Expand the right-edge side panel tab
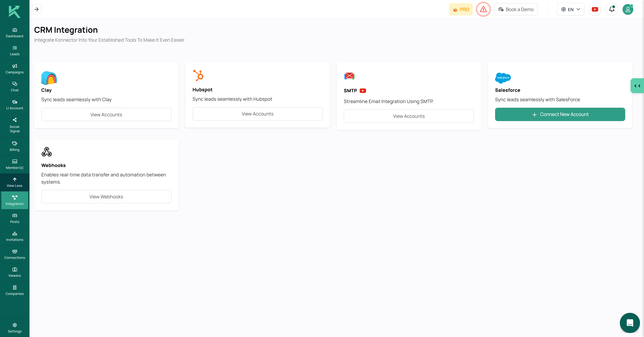Screen dimensions: 644x337 [637, 86]
